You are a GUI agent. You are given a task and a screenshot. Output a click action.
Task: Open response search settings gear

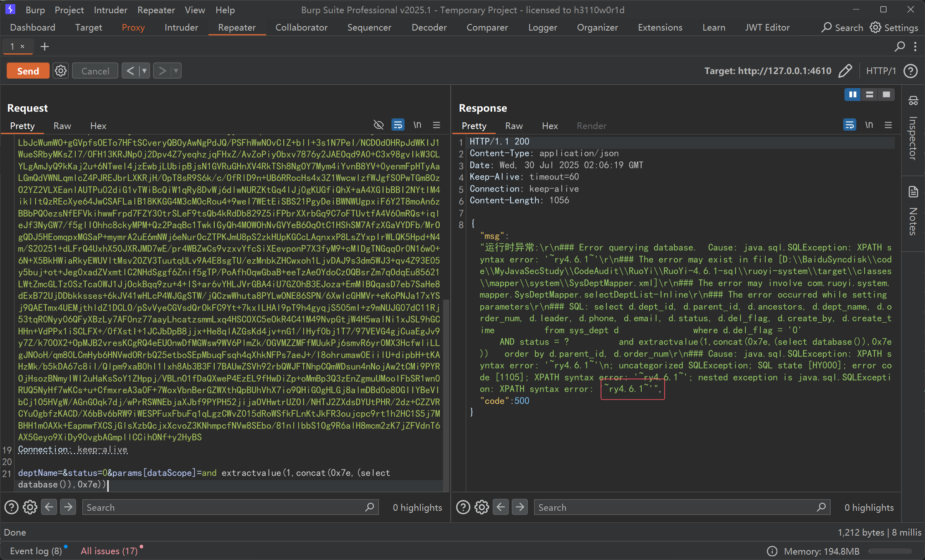point(482,507)
